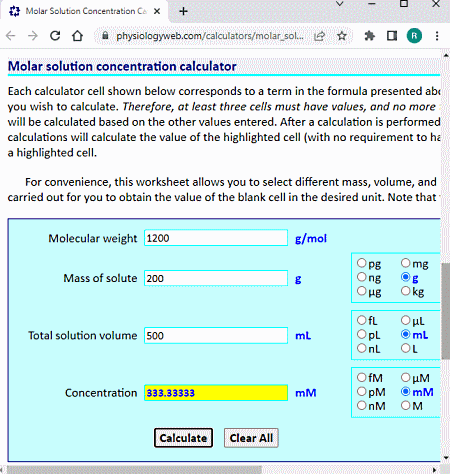
Task: Select ng mass unit
Action: tap(362, 277)
